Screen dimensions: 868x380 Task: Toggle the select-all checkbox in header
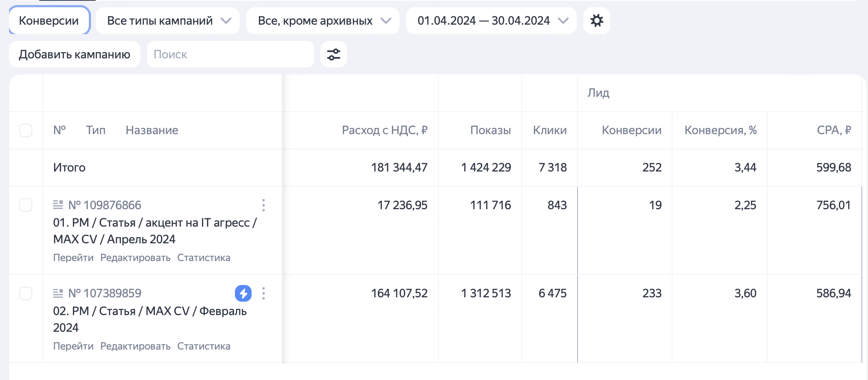[x=26, y=130]
